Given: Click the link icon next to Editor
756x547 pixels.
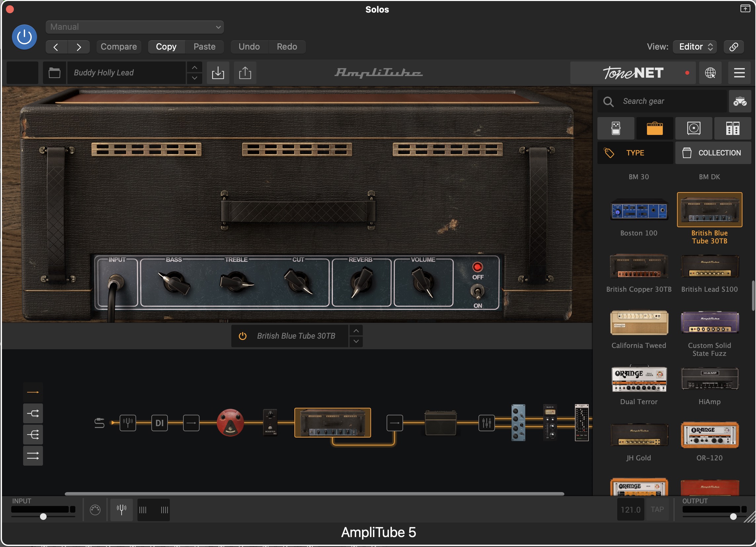Looking at the screenshot, I should pyautogui.click(x=734, y=47).
